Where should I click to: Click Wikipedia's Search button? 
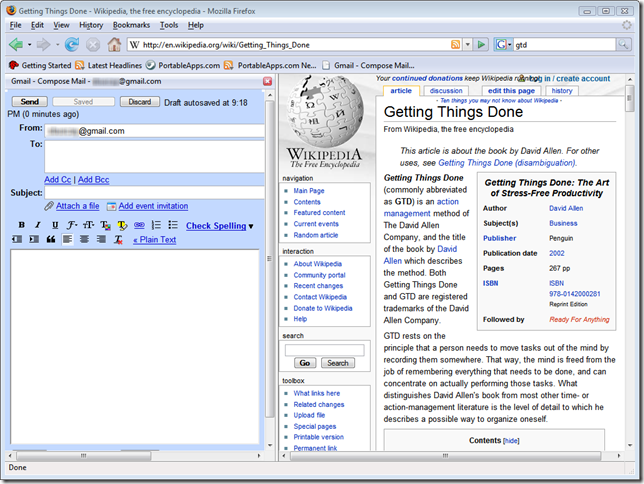[338, 363]
